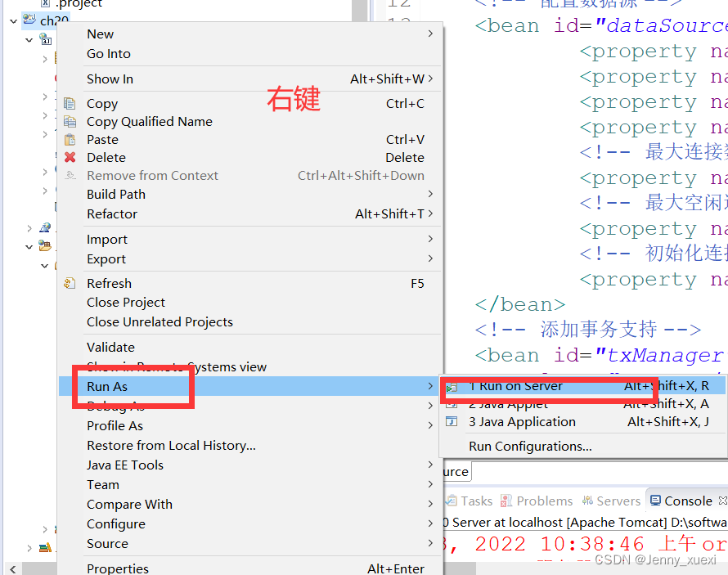Open the Run As submenu
This screenshot has width=728, height=575.
pos(251,386)
